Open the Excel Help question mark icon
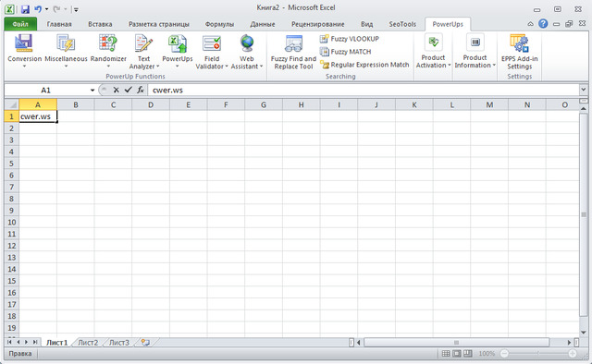Image resolution: width=592 pixels, height=364 pixels. pos(543,24)
